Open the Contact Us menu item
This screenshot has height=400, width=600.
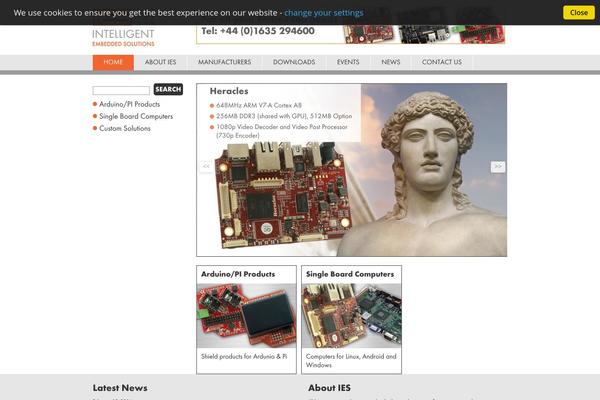[442, 62]
